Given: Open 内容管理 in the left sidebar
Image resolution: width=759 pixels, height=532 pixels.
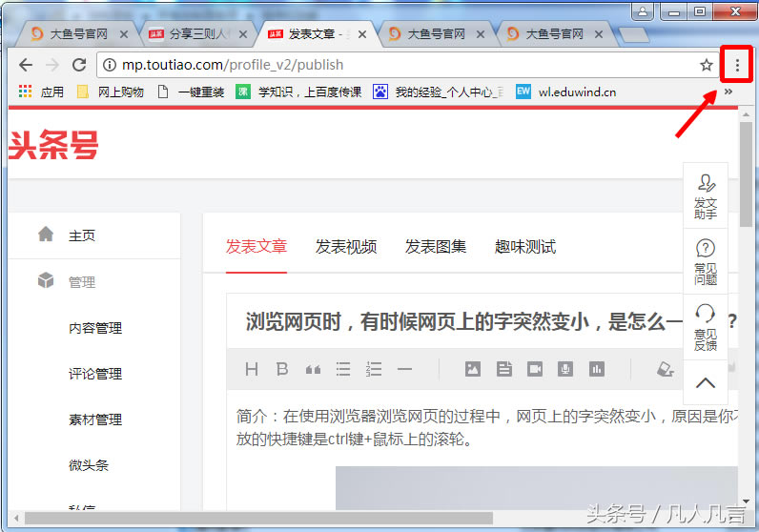Looking at the screenshot, I should pos(95,328).
